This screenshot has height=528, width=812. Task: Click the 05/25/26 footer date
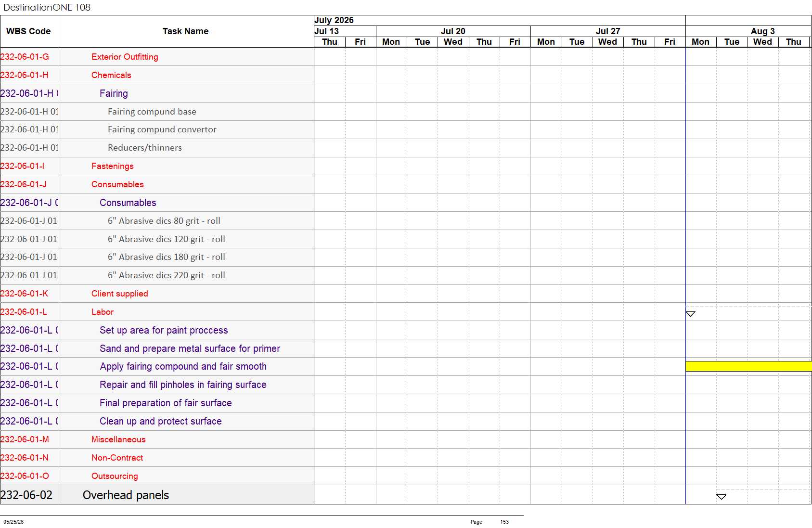13,522
